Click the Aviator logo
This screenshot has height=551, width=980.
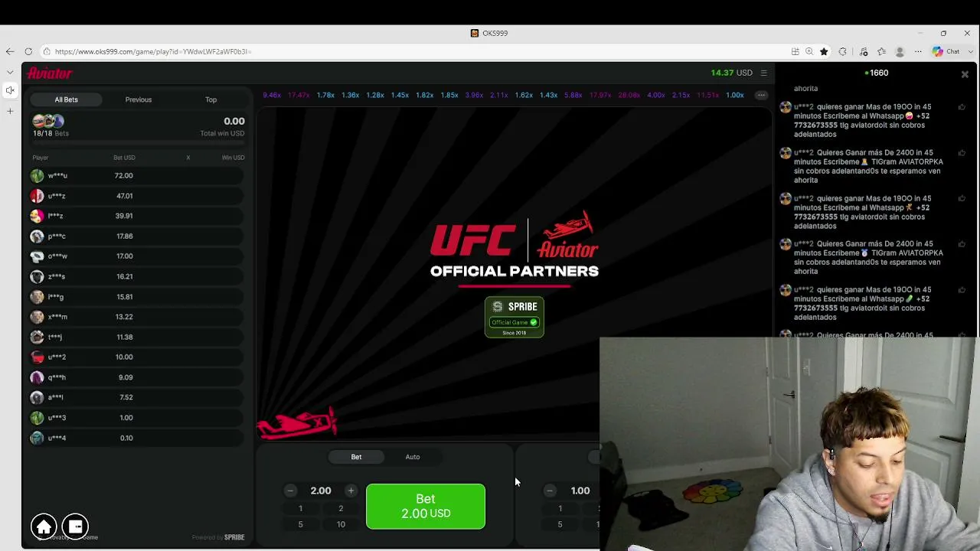pos(50,73)
